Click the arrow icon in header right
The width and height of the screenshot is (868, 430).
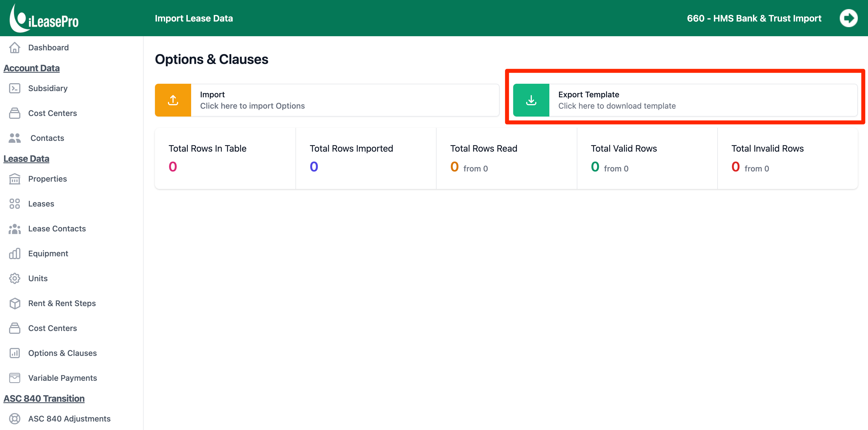pos(848,18)
